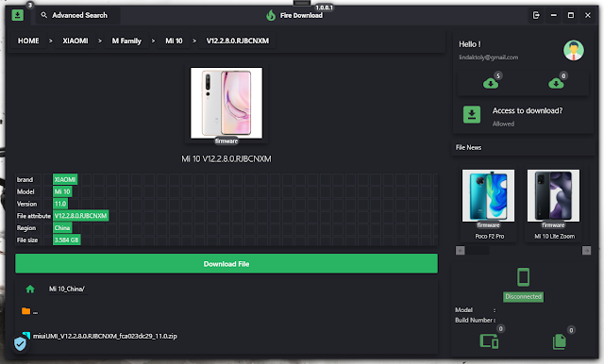The width and height of the screenshot is (604, 364).
Task: Click the 11.0 version value
Action: tap(60, 204)
